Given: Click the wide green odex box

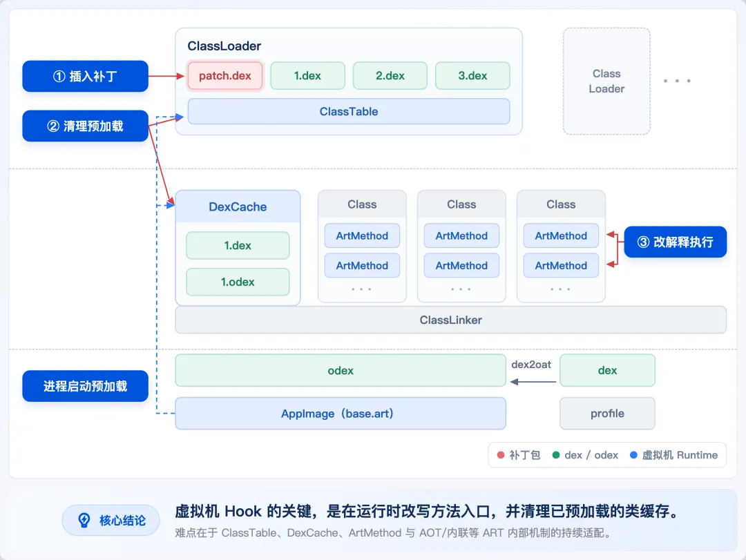Looking at the screenshot, I should (x=340, y=370).
